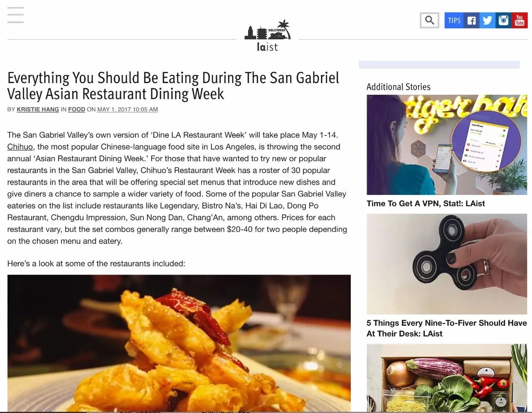Open the FOOD category link
Screen dimensions: 532x413
[x=76, y=109]
